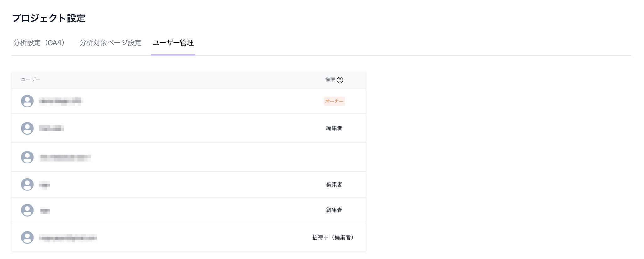This screenshot has width=644, height=259.
Task: Click the avatar icon in the fifth user row
Action: (x=27, y=210)
